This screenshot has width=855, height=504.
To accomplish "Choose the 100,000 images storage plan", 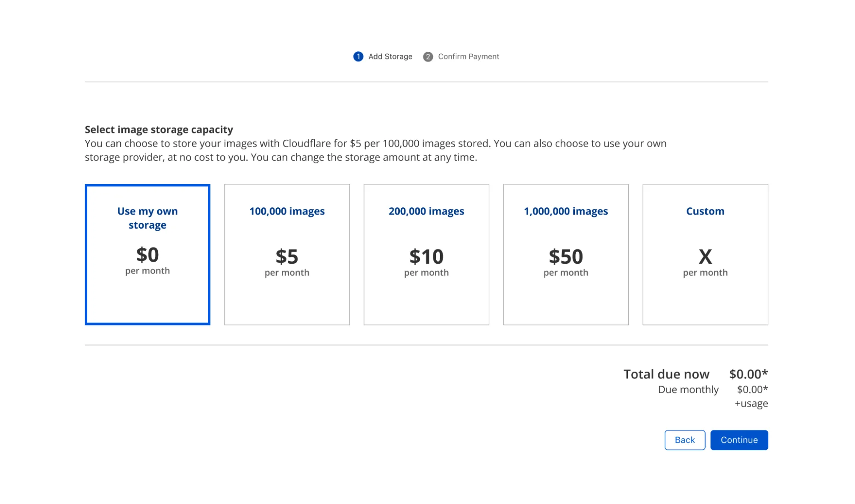I will click(287, 211).
